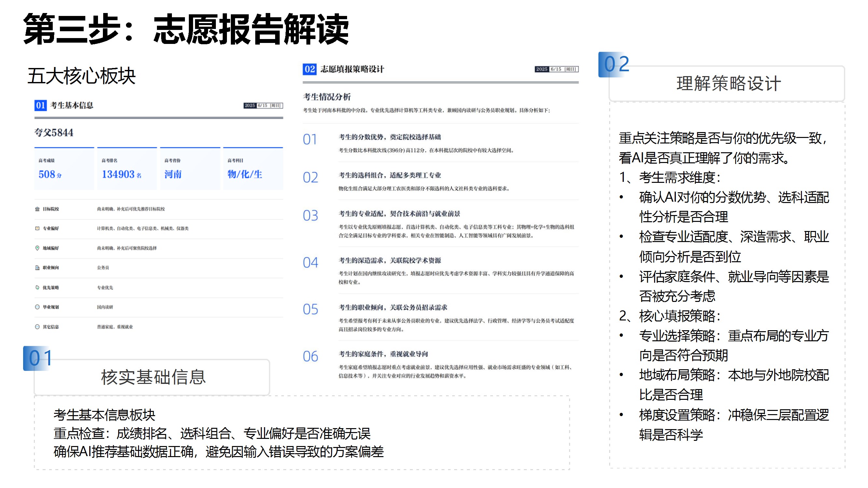The width and height of the screenshot is (868, 488).
Task: Click the 2025 6/15 date tag in 志愿填报策略设计 header
Action: 556,69
